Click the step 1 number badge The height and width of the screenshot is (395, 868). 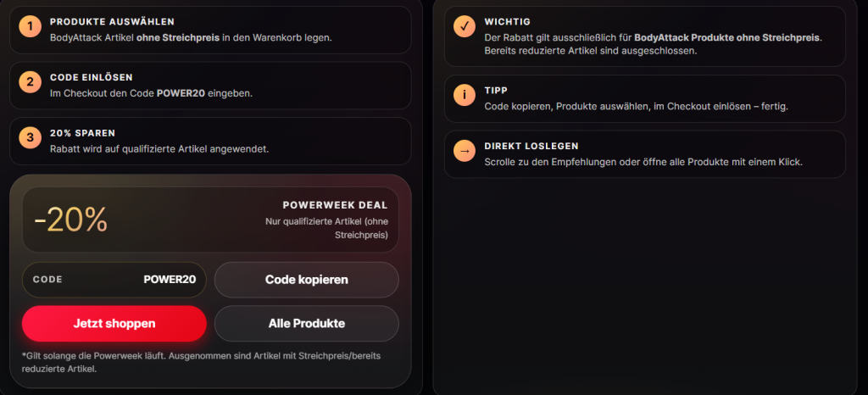tap(31, 27)
